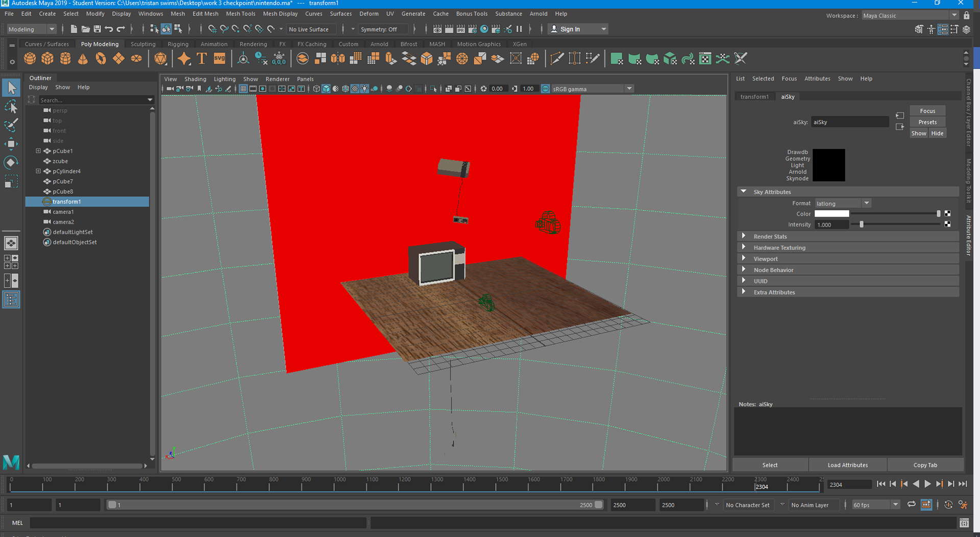Toggle playback loop mode button

(911, 505)
